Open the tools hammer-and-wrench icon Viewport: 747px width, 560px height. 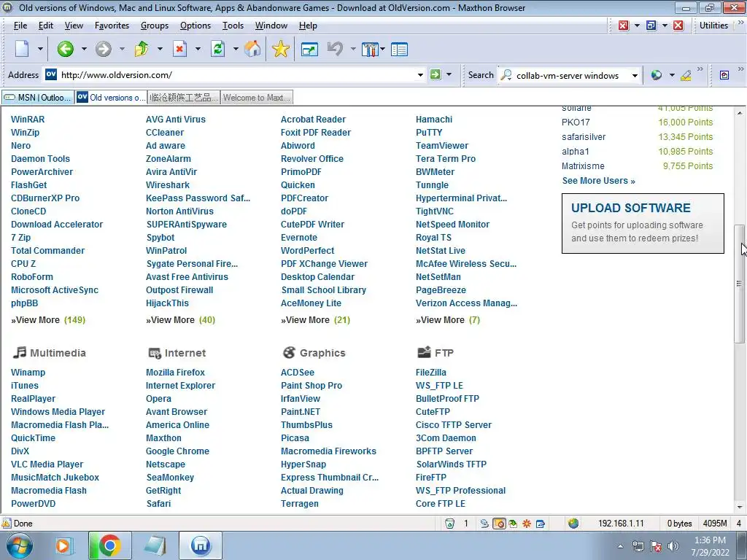click(x=370, y=49)
